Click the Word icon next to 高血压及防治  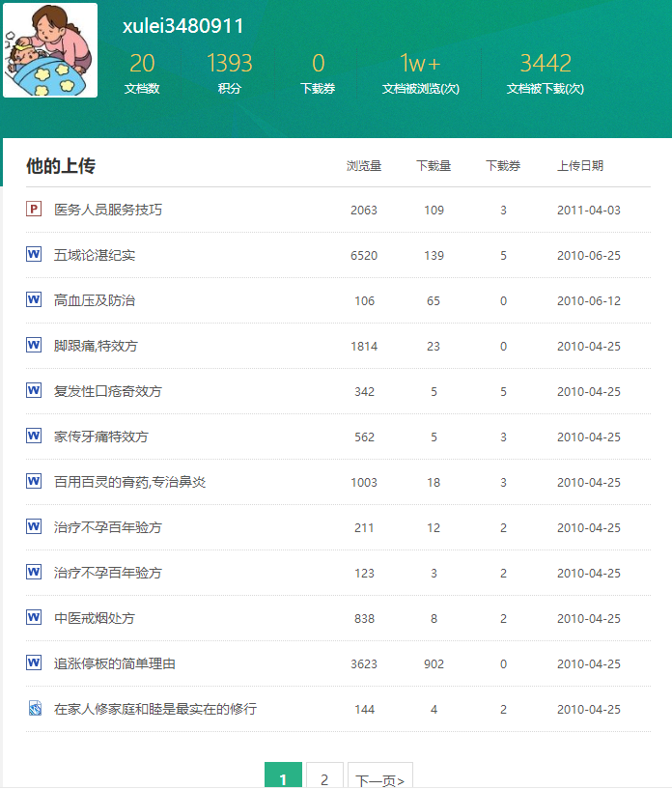click(34, 299)
